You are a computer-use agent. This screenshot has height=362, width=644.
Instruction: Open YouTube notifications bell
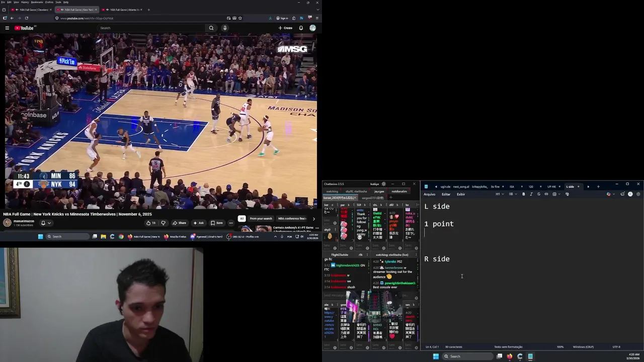click(301, 28)
